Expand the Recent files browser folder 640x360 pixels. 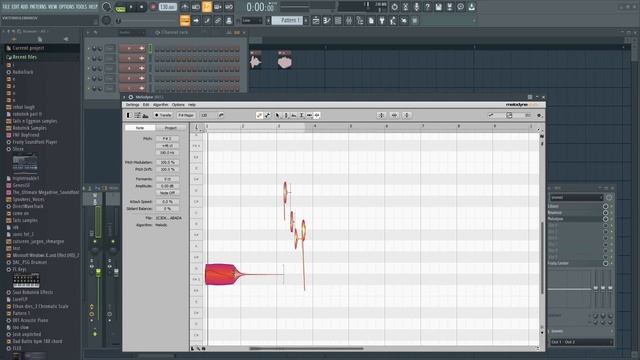click(24, 57)
